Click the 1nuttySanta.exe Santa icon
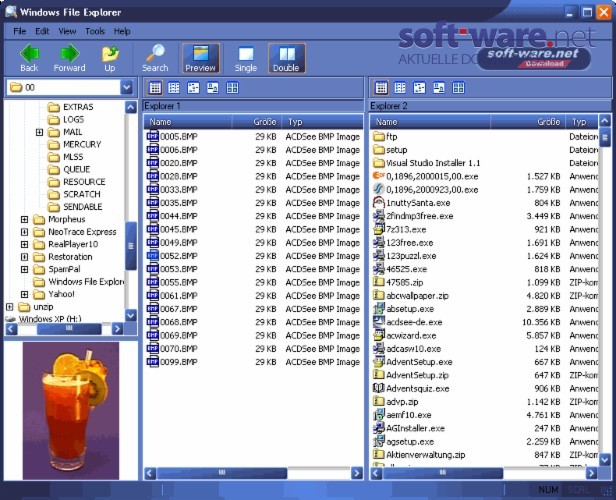 [379, 203]
